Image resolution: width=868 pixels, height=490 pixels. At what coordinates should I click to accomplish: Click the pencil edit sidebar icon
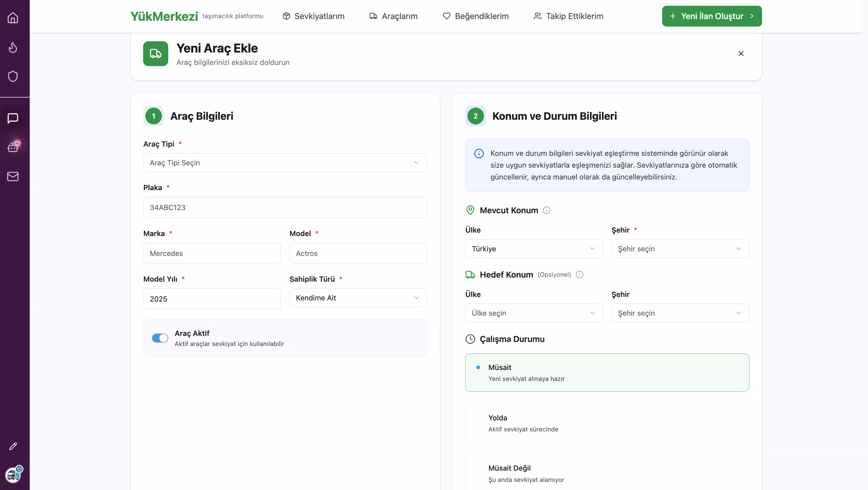(x=13, y=446)
